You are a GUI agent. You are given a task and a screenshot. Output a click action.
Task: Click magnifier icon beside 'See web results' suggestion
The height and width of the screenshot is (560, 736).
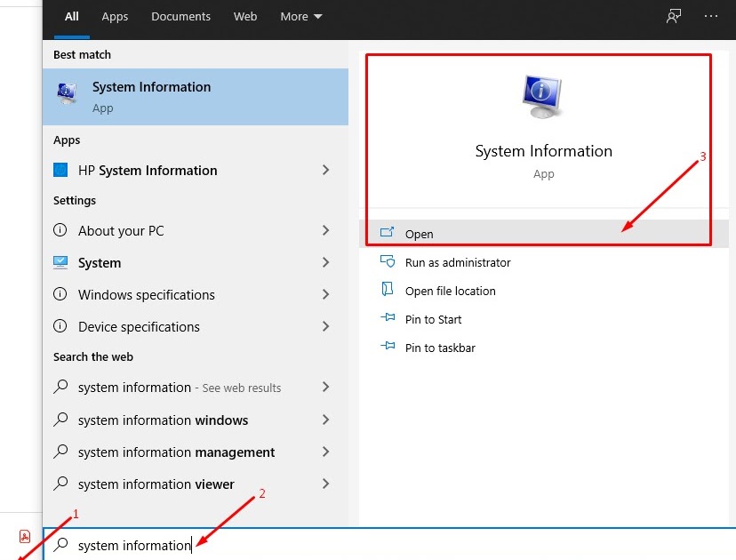[60, 387]
